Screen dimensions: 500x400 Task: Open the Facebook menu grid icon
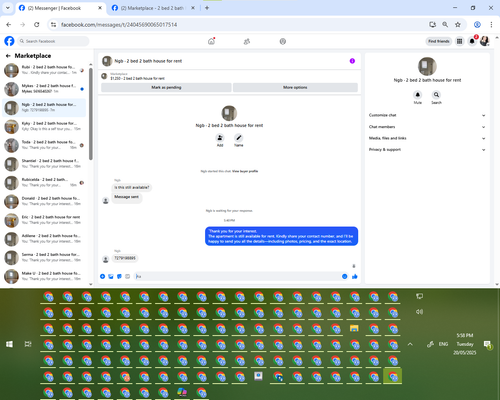click(459, 41)
